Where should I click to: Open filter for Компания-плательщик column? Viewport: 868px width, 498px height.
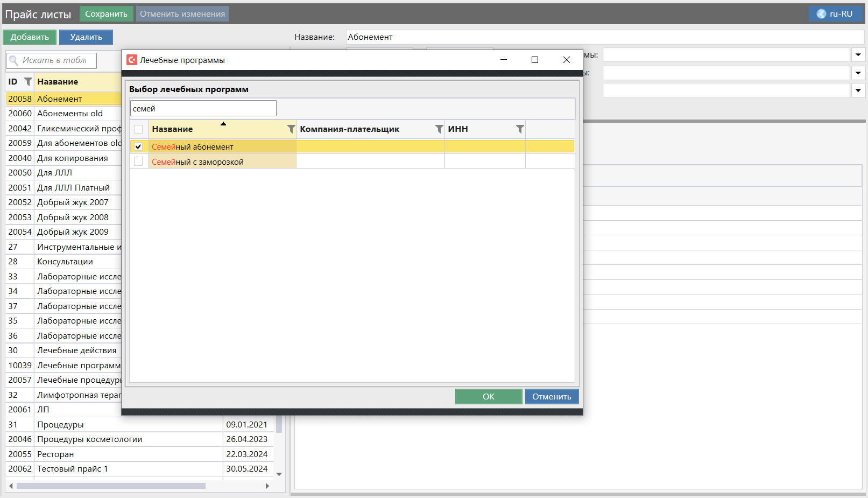point(439,129)
